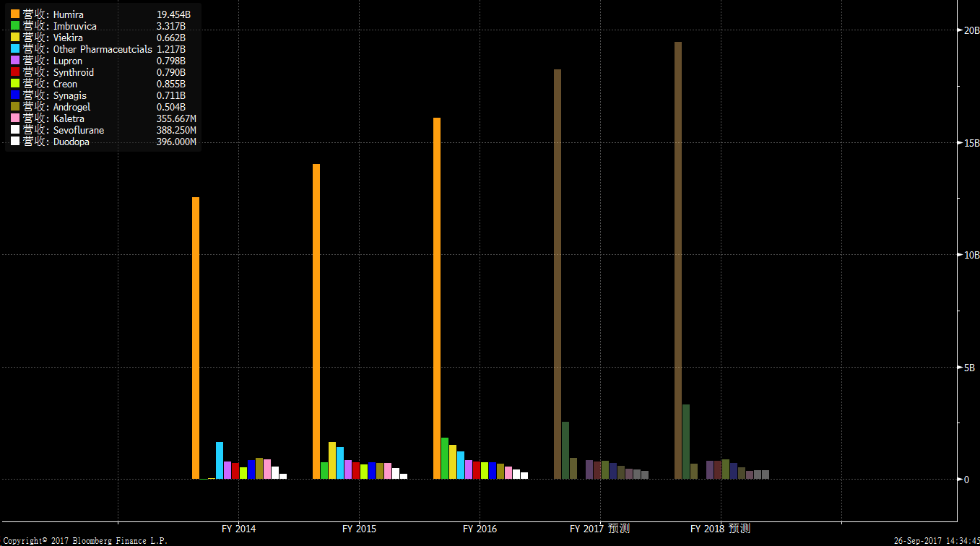Screen dimensions: 980x546
Task: Click the olive Androgel legend swatch
Action: click(15, 107)
